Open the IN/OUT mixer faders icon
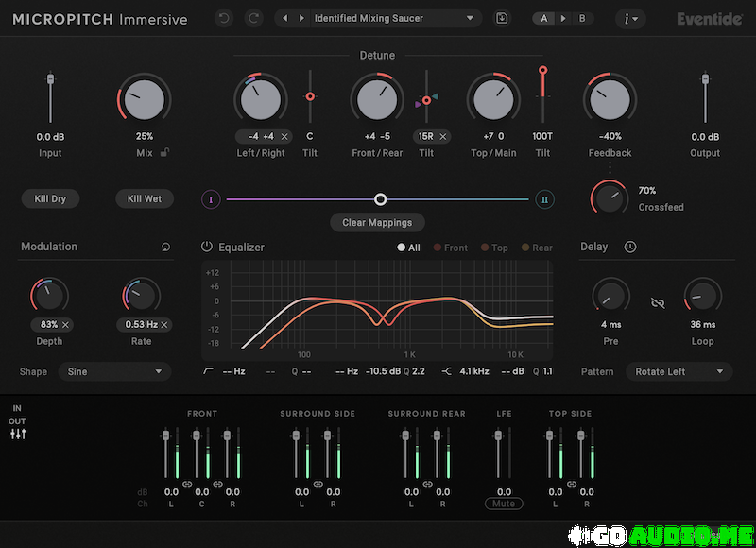 18,435
